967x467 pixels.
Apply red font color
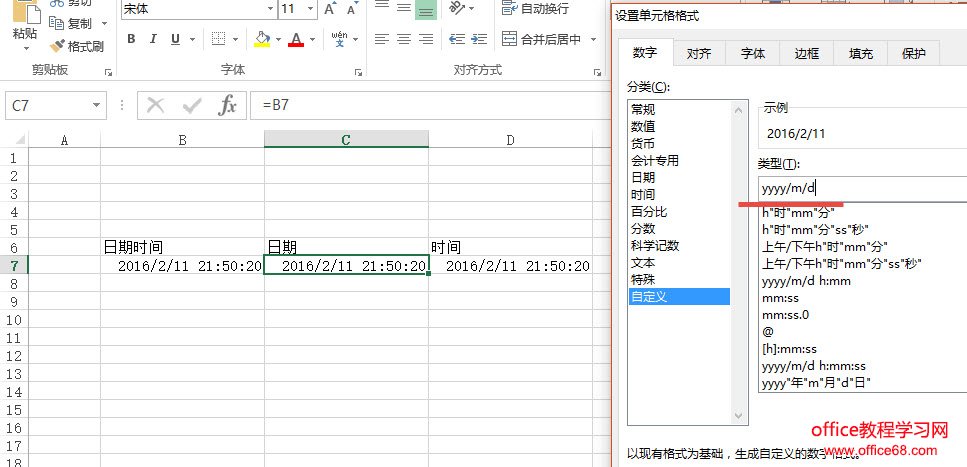[x=296, y=39]
